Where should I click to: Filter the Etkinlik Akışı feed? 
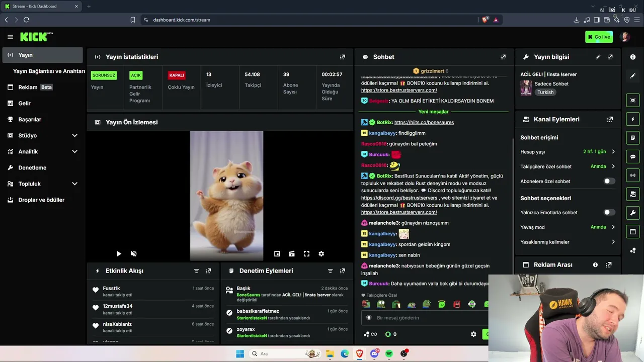click(197, 270)
